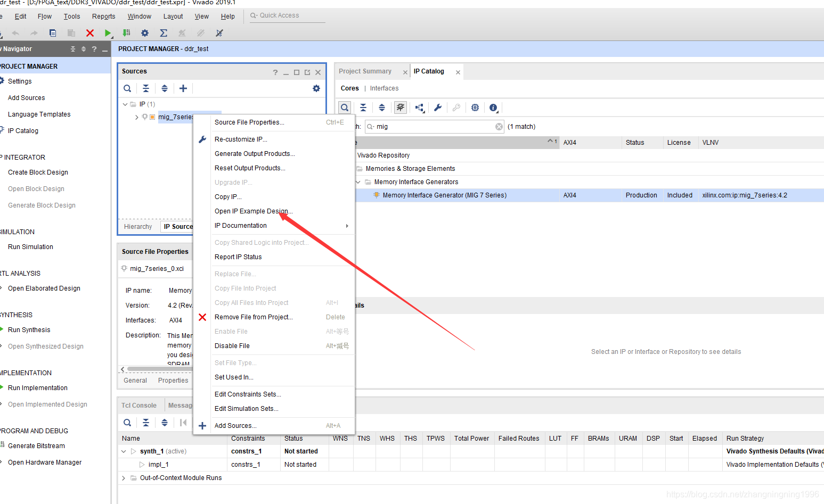
Task: Click the go-to-first icon in the runs toolbar
Action: (183, 423)
